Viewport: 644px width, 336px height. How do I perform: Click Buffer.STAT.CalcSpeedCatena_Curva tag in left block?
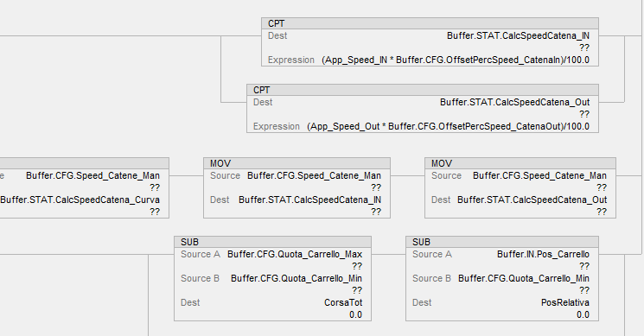pos(80,200)
